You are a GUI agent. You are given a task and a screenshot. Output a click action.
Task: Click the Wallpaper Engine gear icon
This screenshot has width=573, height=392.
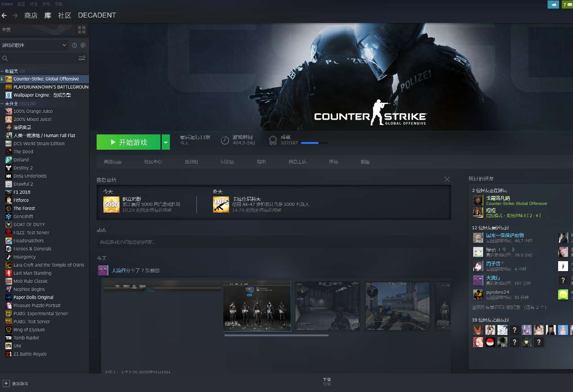pos(9,95)
